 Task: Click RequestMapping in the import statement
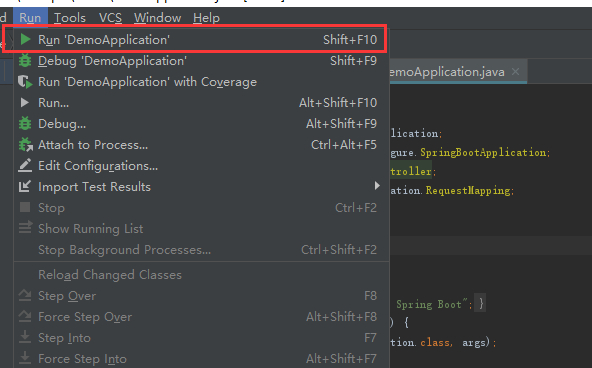point(468,190)
